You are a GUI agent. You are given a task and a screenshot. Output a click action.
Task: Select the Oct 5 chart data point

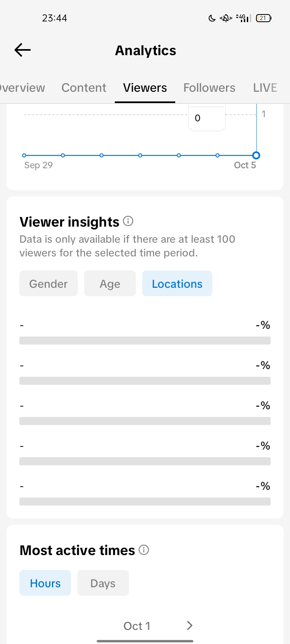[256, 155]
